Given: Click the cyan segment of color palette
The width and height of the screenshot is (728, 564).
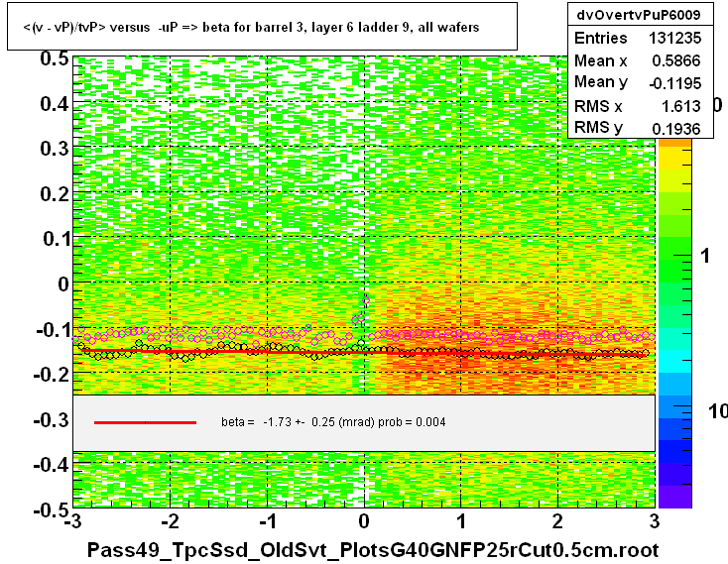Looking at the screenshot, I should coord(675,362).
